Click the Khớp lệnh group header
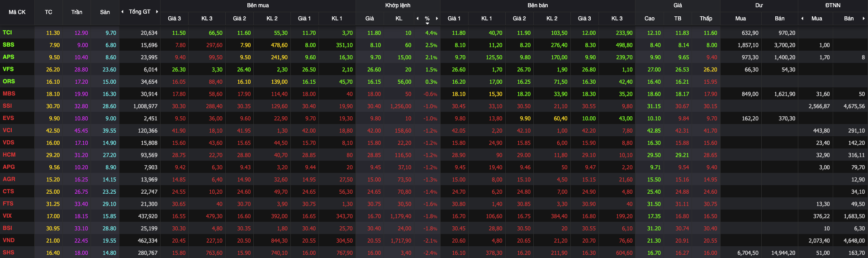868x258 pixels. (398, 5)
